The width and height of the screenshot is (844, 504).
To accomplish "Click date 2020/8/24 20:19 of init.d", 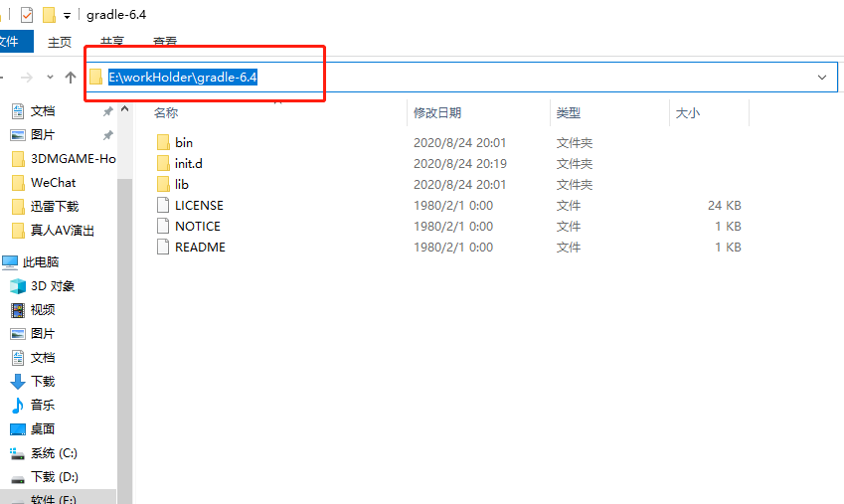I will (460, 164).
